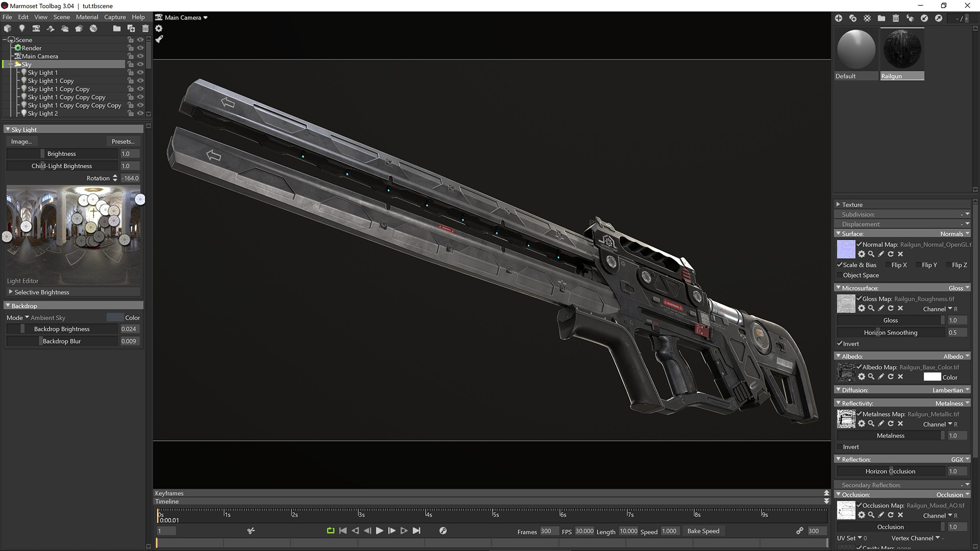The height and width of the screenshot is (551, 980).
Task: Add a baker object with bread icon
Action: point(79,29)
